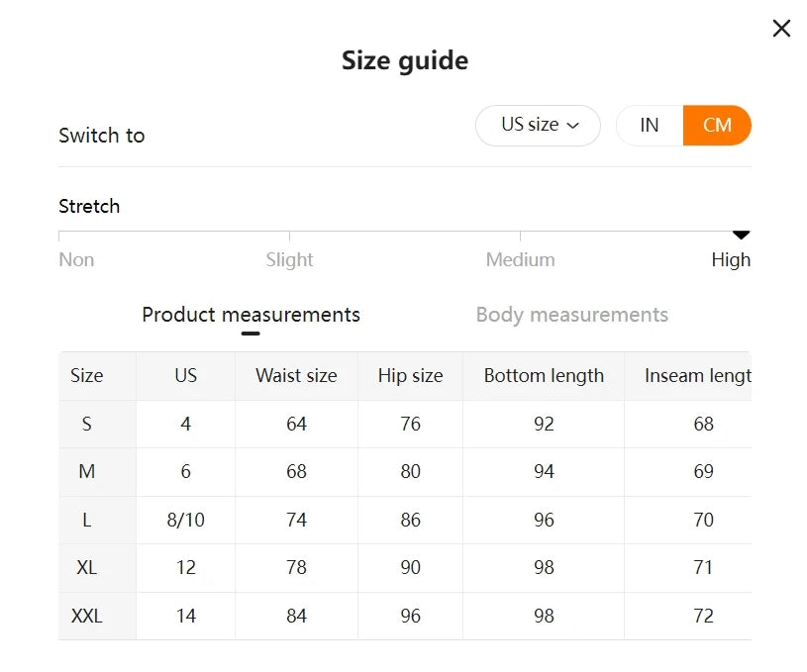Click the Non stretch label
Image resolution: width=807 pixels, height=672 pixels.
76,260
